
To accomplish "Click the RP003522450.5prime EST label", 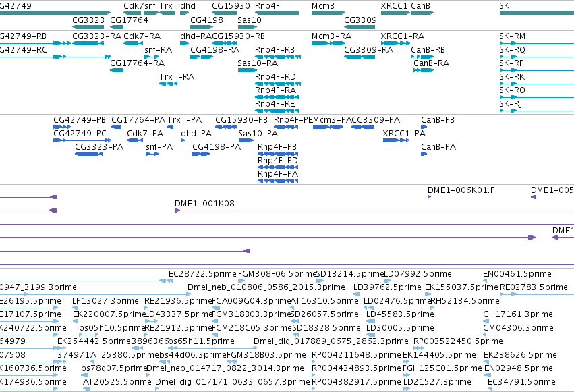I will [458, 341].
